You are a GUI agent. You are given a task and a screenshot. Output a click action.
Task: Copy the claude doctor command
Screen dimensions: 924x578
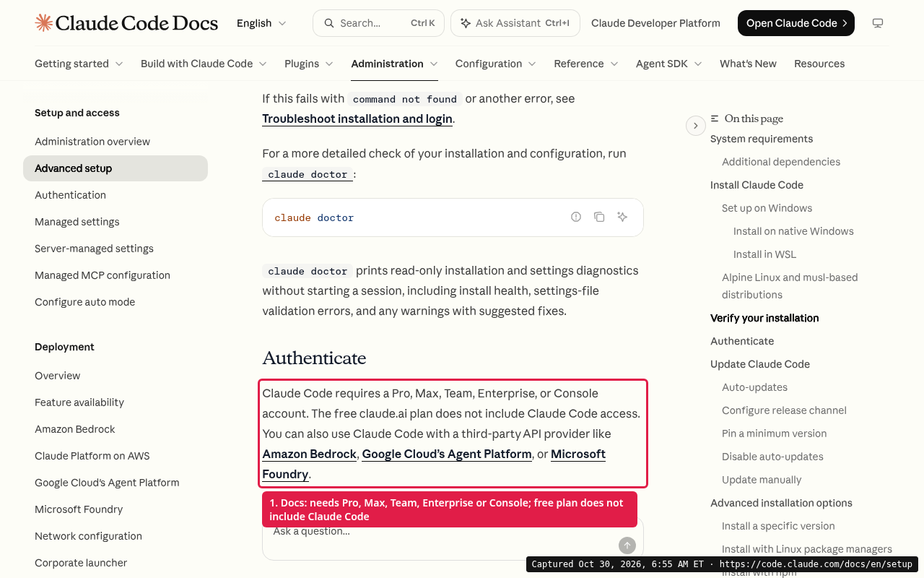(599, 217)
